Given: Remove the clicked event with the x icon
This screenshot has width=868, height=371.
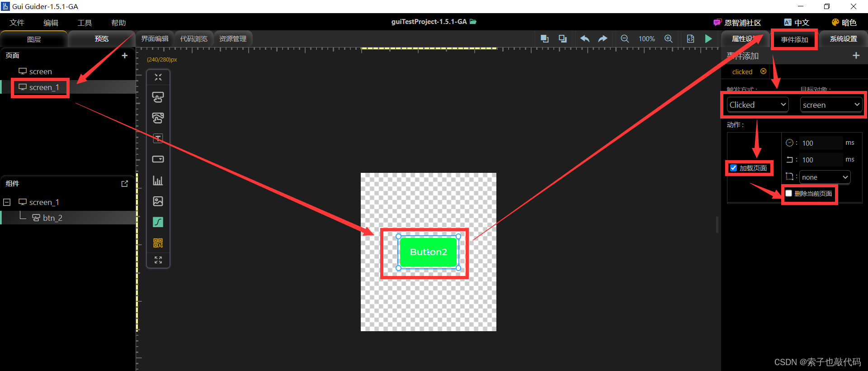Looking at the screenshot, I should coord(764,71).
